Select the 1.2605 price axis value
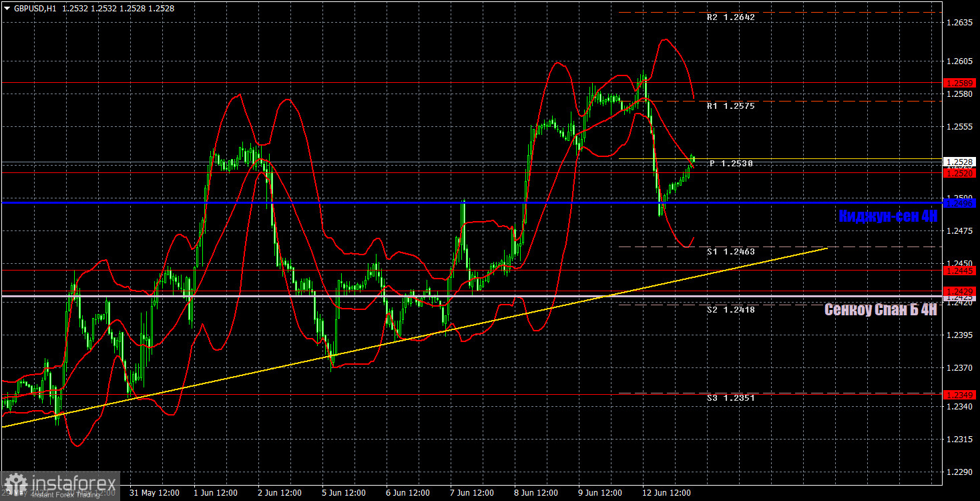 click(959, 61)
